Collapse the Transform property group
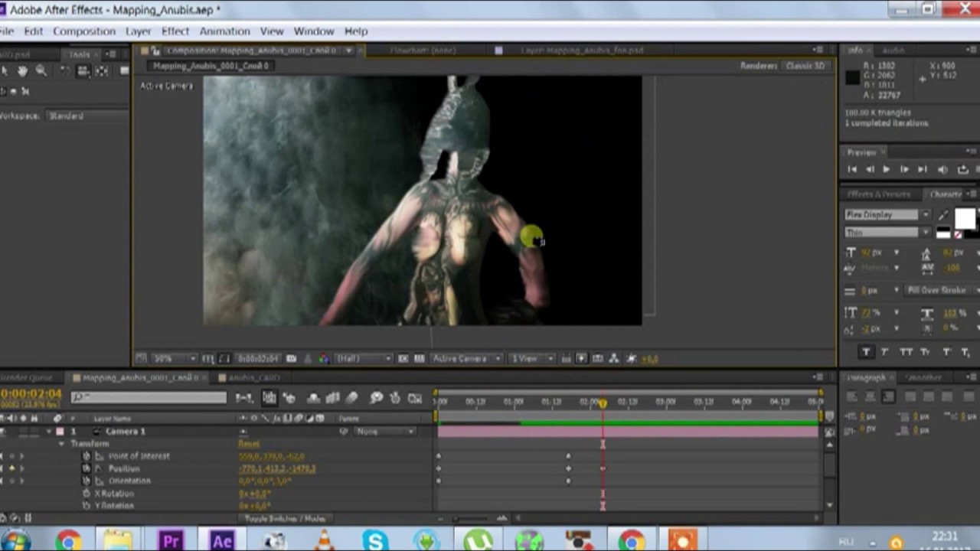 61,444
